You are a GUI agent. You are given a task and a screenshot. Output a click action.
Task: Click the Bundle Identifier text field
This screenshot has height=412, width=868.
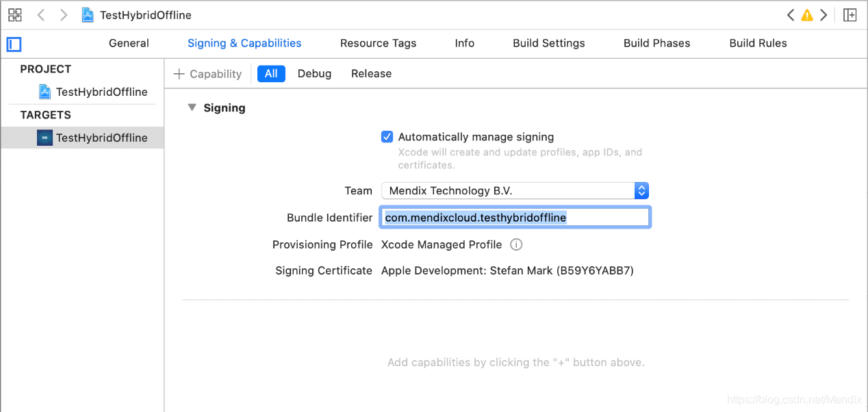(x=515, y=218)
